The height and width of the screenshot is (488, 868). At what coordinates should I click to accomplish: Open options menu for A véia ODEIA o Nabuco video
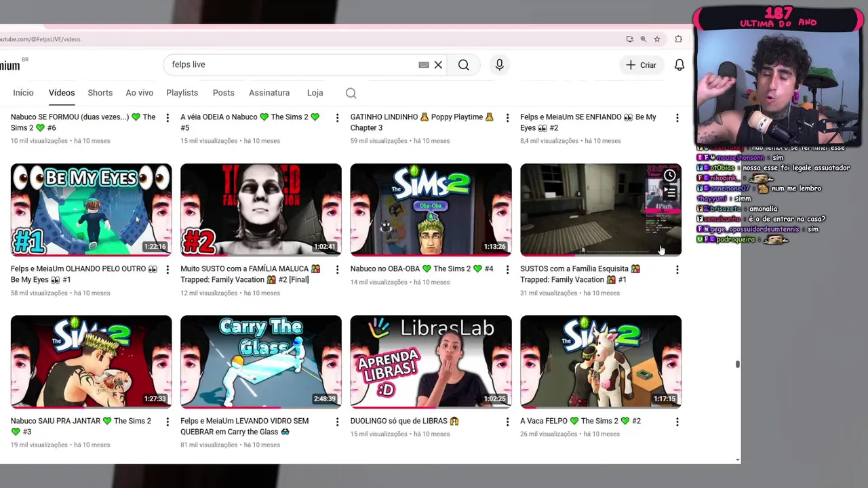tap(337, 118)
